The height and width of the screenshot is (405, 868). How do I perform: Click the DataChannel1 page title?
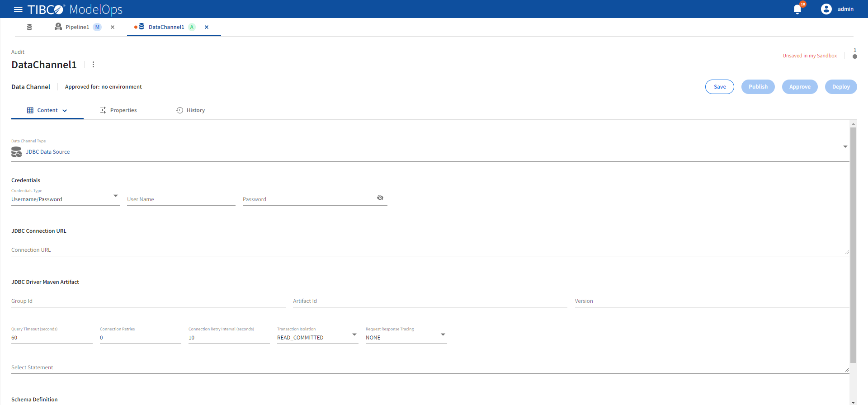click(x=44, y=65)
